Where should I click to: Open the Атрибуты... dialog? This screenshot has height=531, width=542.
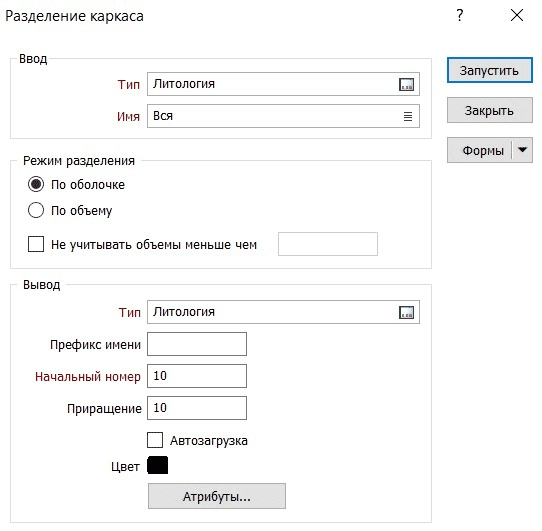pyautogui.click(x=217, y=496)
